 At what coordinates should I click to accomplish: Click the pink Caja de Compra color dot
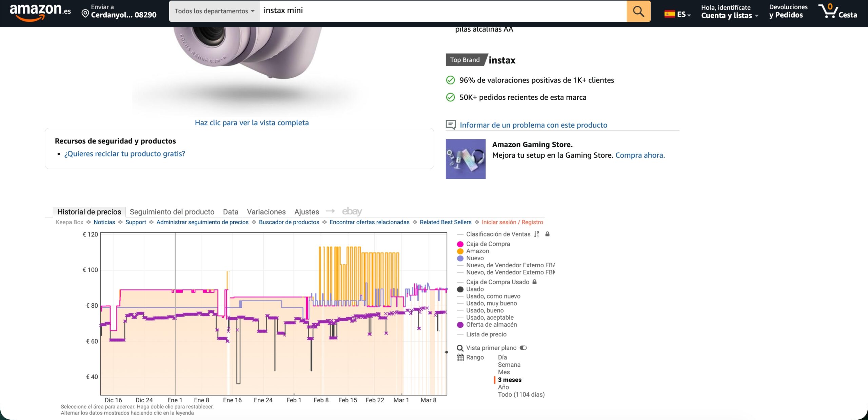pyautogui.click(x=460, y=244)
